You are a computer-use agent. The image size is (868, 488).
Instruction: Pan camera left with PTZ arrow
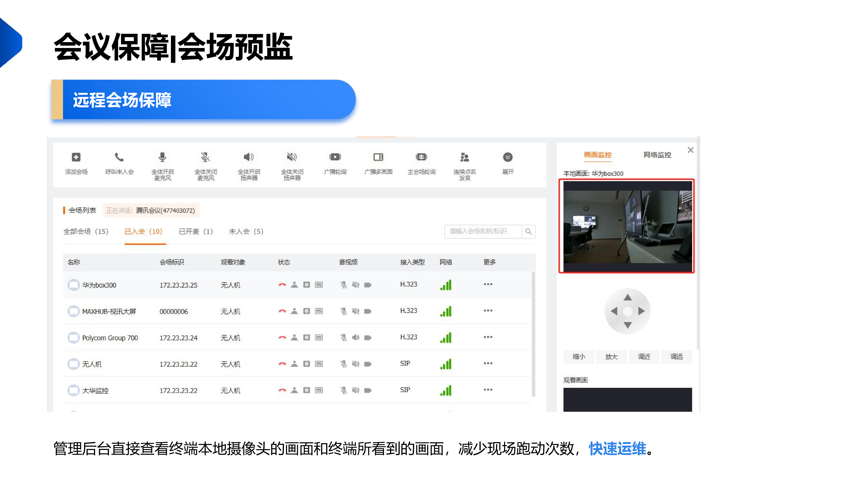point(614,311)
